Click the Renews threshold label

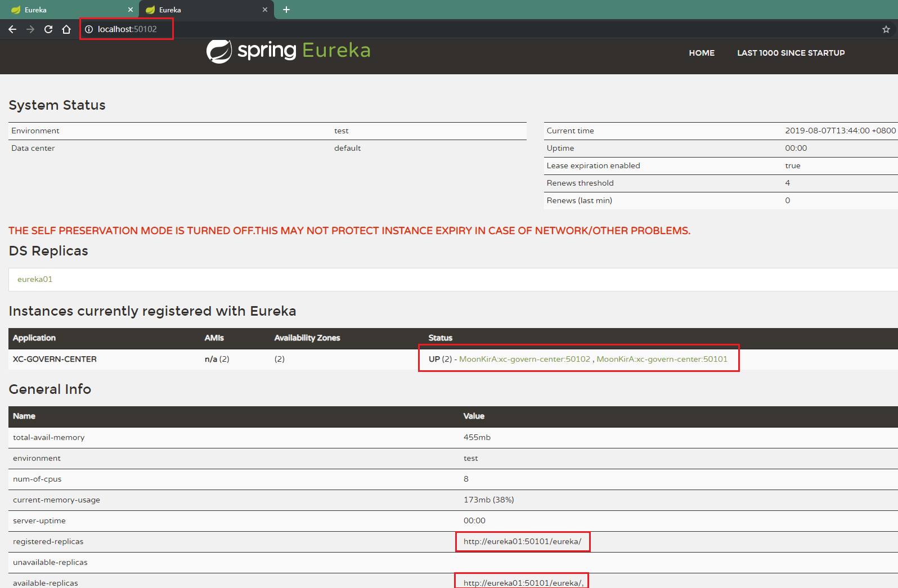580,183
